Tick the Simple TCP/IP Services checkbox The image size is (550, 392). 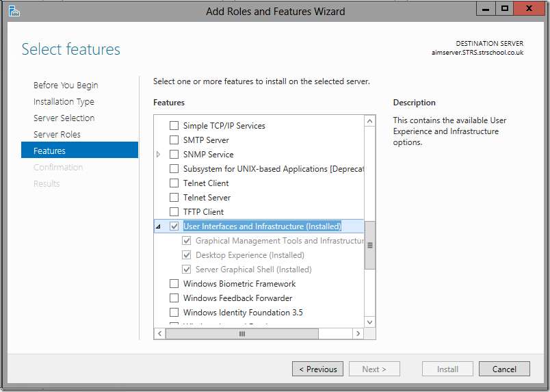[174, 126]
